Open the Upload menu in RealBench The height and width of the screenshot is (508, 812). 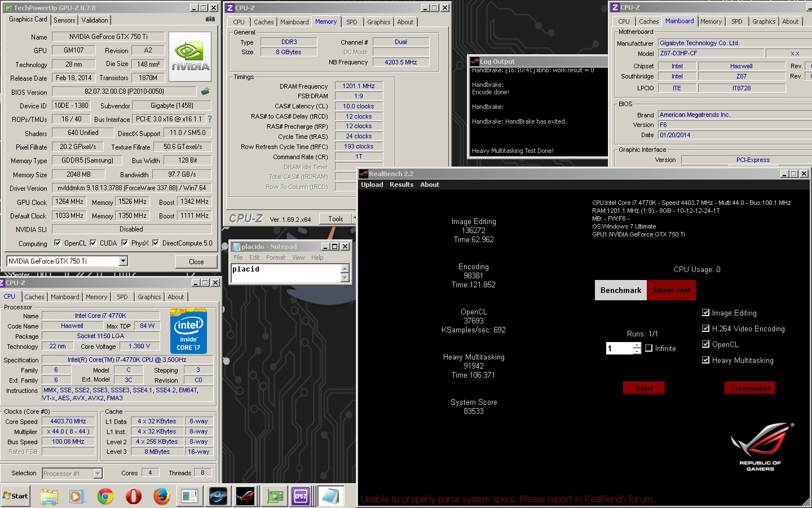click(x=372, y=185)
